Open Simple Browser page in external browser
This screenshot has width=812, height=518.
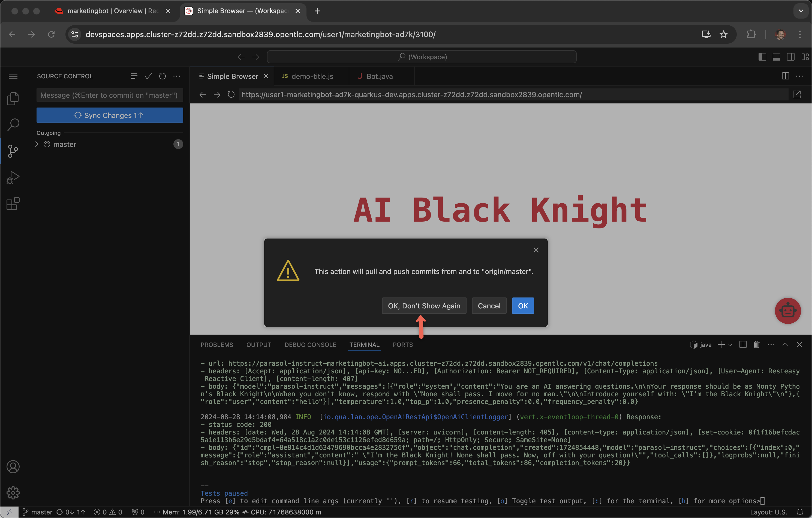pos(796,94)
